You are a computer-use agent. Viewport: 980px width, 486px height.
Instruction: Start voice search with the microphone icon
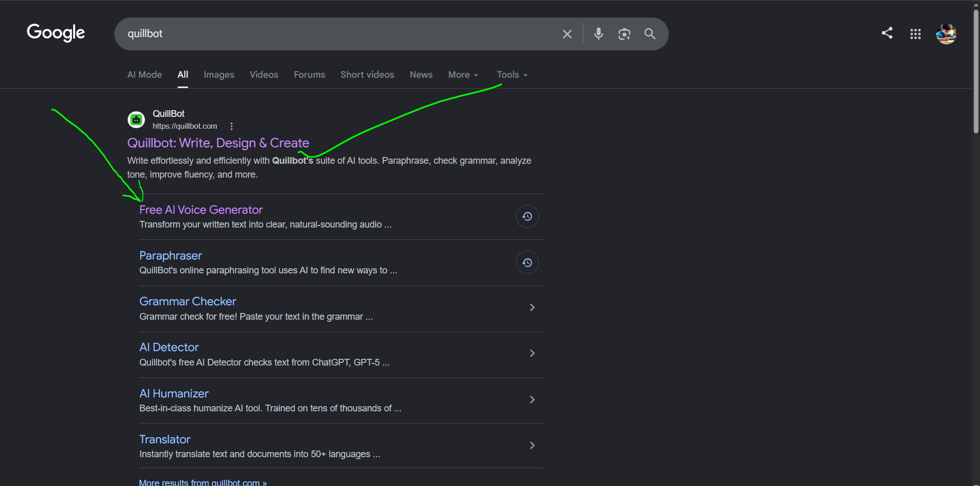598,34
